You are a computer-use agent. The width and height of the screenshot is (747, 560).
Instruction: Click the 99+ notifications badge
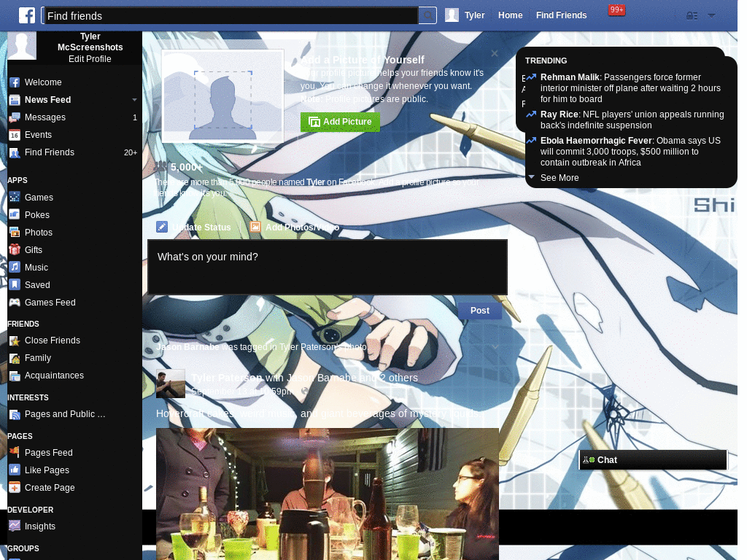(x=616, y=10)
